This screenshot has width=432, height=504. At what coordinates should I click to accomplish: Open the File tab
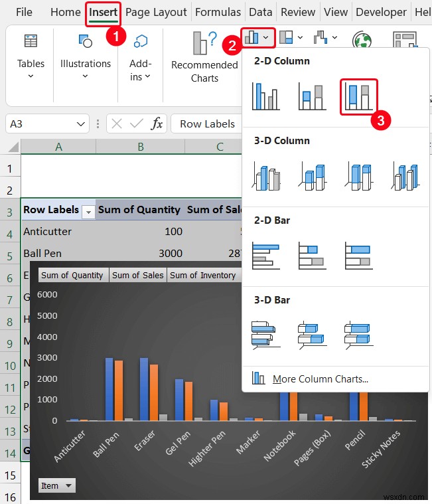pyautogui.click(x=24, y=12)
